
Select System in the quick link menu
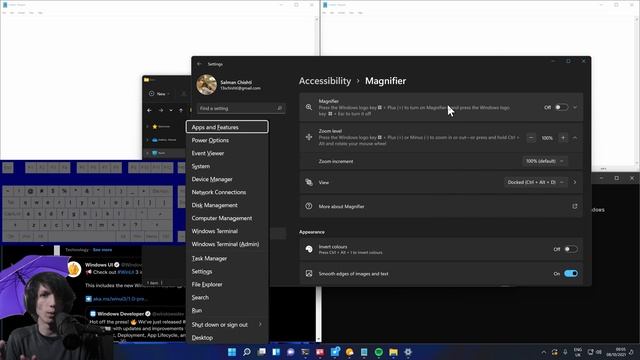[227, 166]
